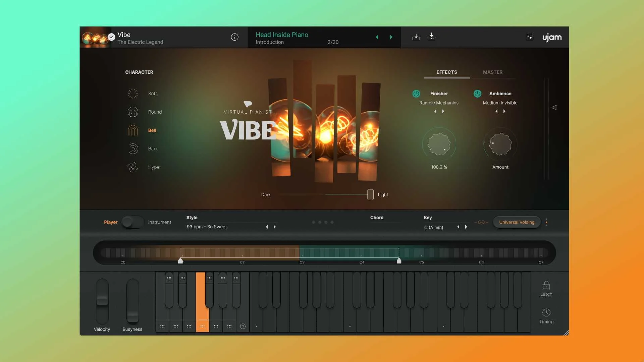This screenshot has width=644, height=362.
Task: Open the EFFECTS tab
Action: pos(446,72)
